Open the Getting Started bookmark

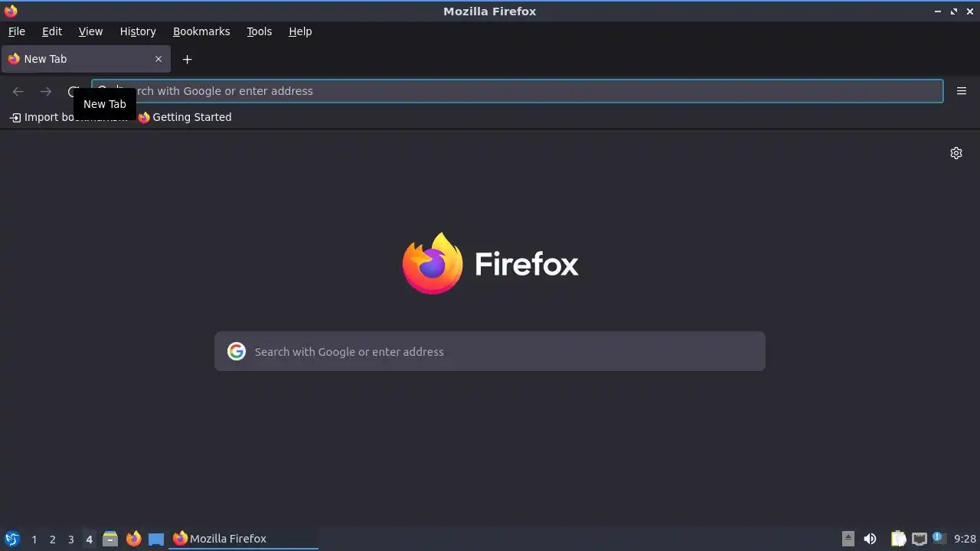point(185,117)
